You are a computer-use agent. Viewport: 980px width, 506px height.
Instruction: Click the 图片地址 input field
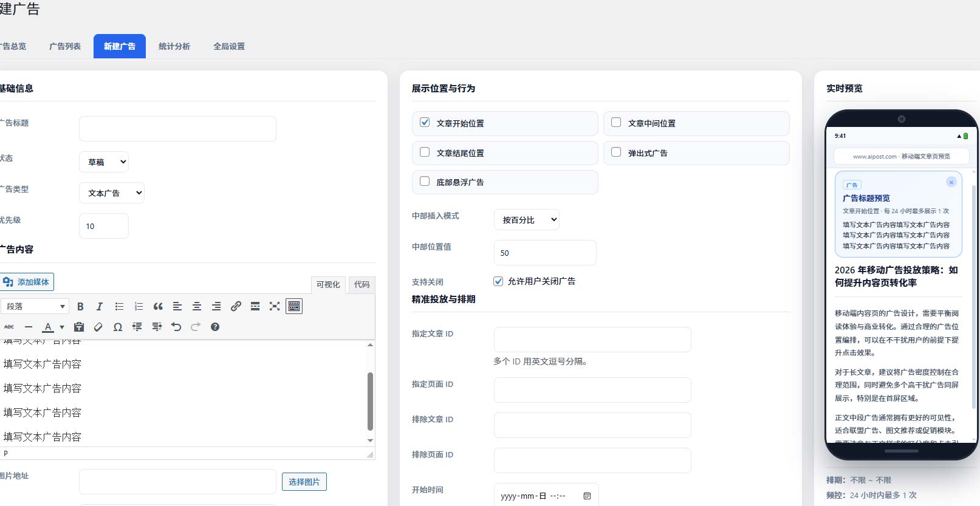tap(177, 482)
